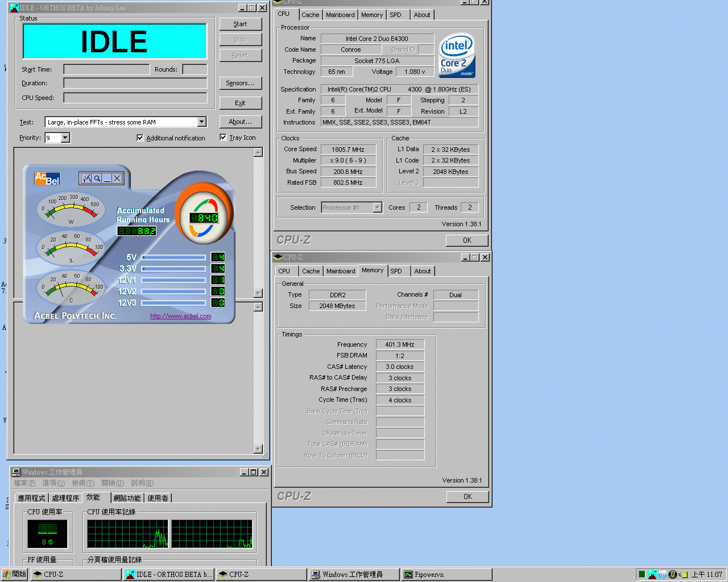Click the watt gauge in AcBel monitor
728x582 pixels.
(x=71, y=210)
